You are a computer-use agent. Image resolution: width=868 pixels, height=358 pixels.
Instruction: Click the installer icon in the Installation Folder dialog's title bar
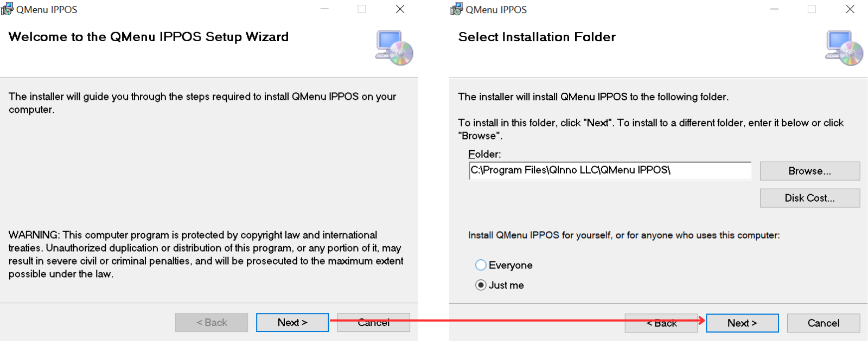coord(456,9)
